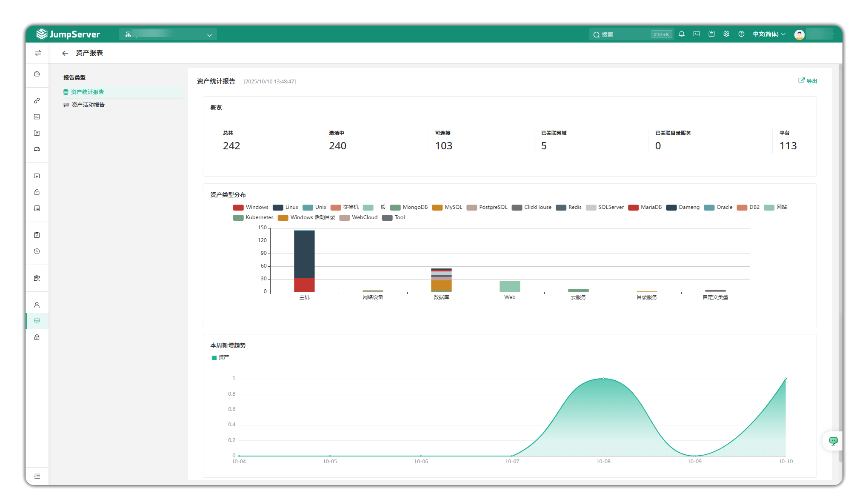Click the dashboard icon in left sidebar
Image resolution: width=868 pixels, height=502 pixels.
(37, 74)
